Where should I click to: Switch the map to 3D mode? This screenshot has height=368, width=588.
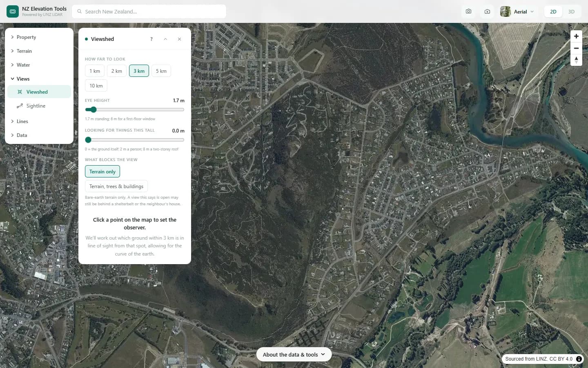click(571, 11)
